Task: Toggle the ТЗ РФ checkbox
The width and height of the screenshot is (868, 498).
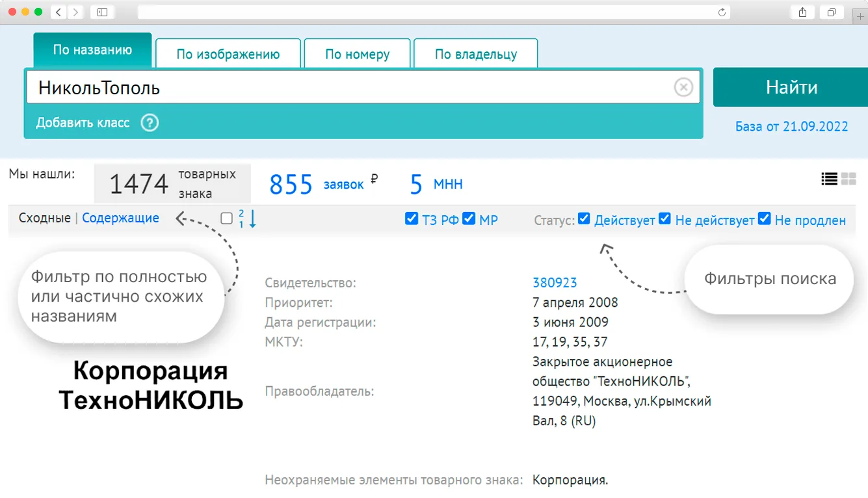Action: point(412,218)
